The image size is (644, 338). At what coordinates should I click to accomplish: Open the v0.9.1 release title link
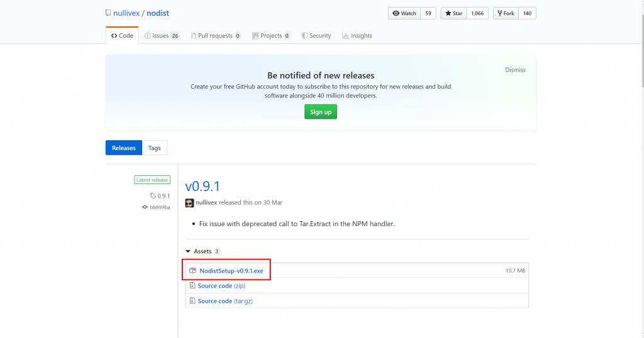203,186
